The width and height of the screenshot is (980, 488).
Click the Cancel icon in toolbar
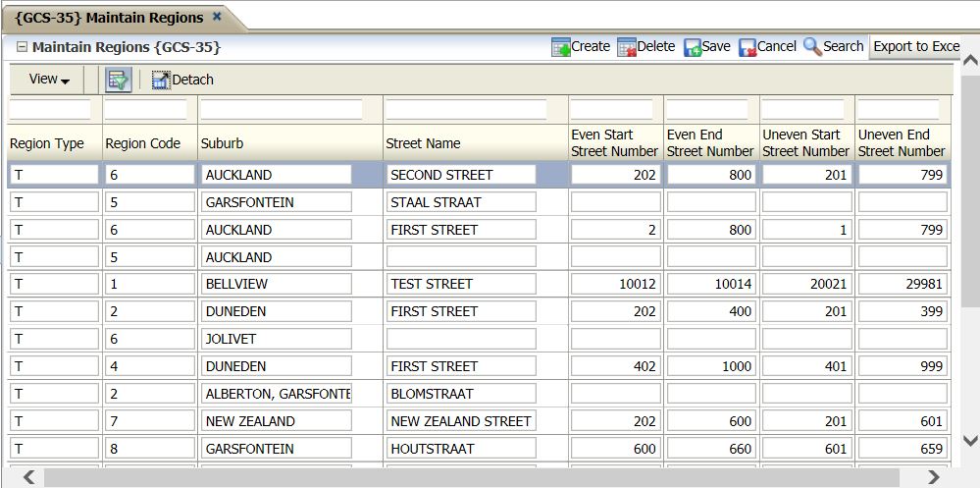click(x=748, y=47)
